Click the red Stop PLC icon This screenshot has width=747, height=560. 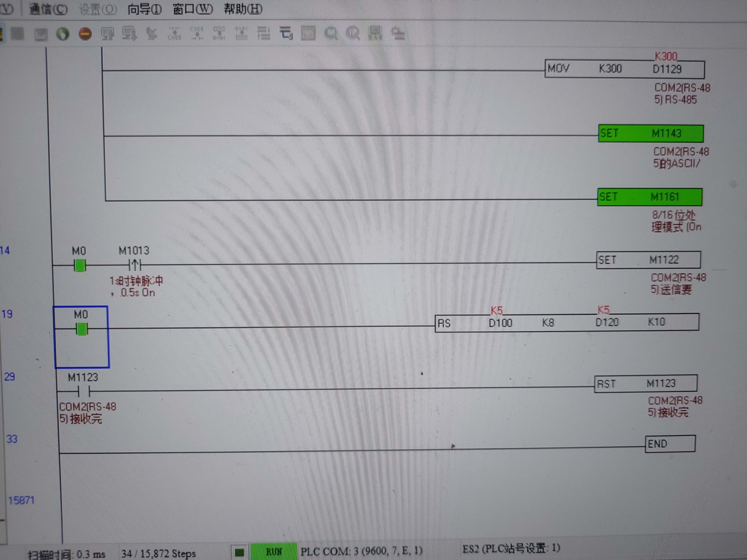coord(85,34)
